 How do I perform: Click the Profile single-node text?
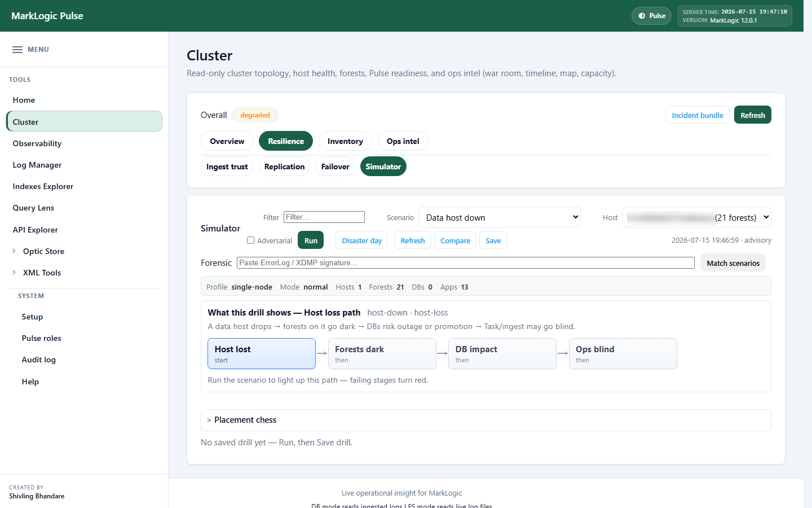coord(239,287)
